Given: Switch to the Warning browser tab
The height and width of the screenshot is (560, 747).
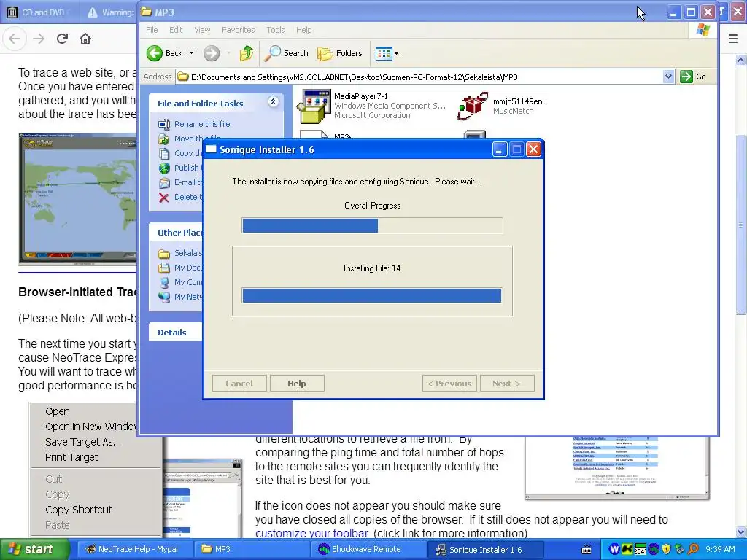Looking at the screenshot, I should [109, 12].
